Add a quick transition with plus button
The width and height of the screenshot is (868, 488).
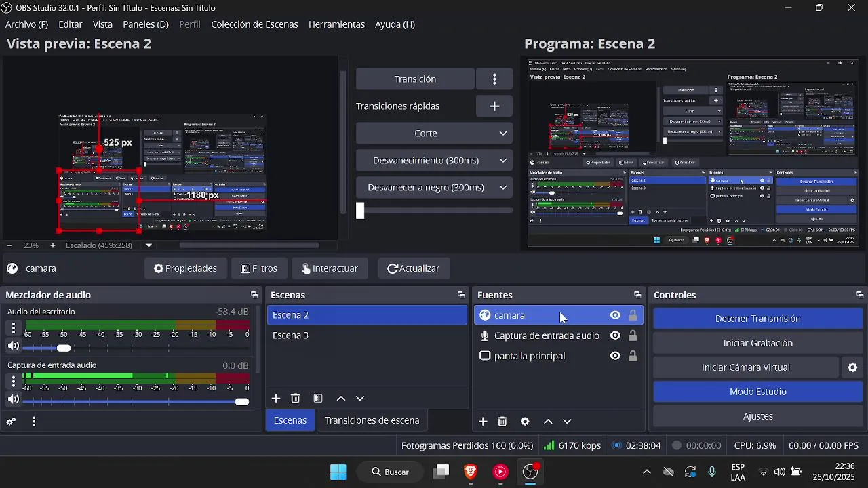[x=494, y=106]
